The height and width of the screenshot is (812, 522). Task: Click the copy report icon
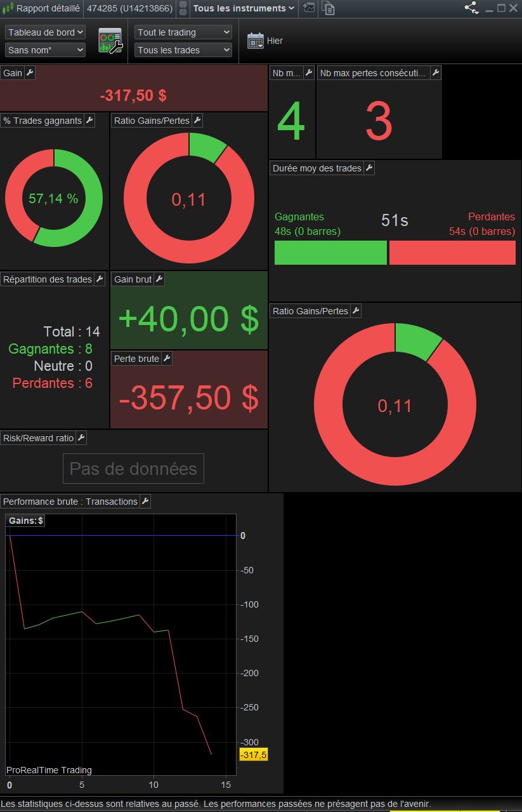[328, 8]
